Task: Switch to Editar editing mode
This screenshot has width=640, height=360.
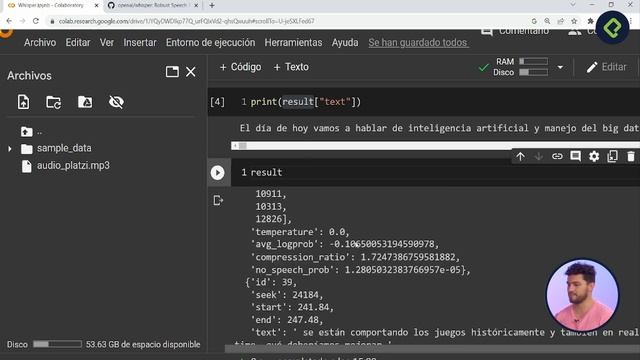Action: coord(607,67)
